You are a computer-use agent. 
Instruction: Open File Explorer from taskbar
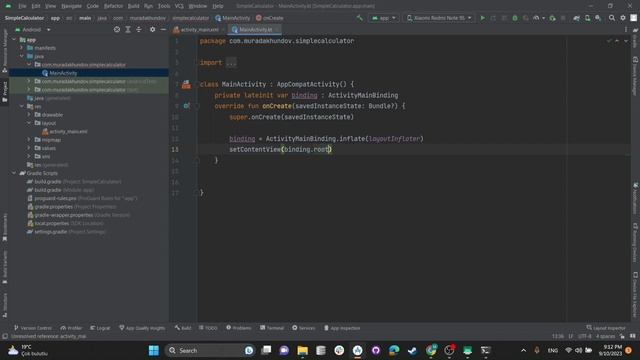point(302,350)
